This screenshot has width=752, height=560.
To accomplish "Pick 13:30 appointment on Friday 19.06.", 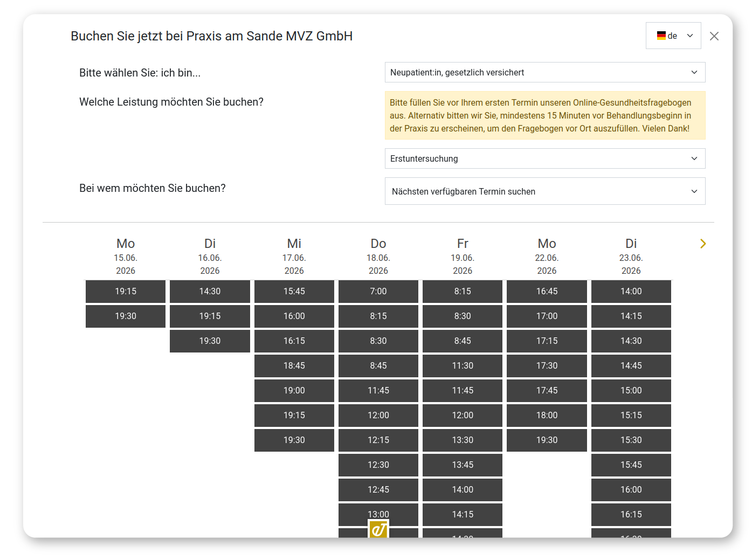I will 463,440.
